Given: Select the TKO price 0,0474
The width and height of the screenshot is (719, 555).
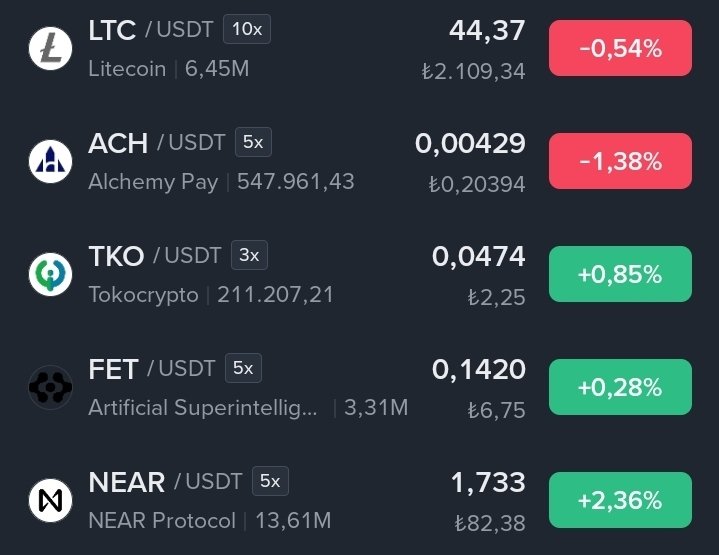Looking at the screenshot, I should 478,256.
